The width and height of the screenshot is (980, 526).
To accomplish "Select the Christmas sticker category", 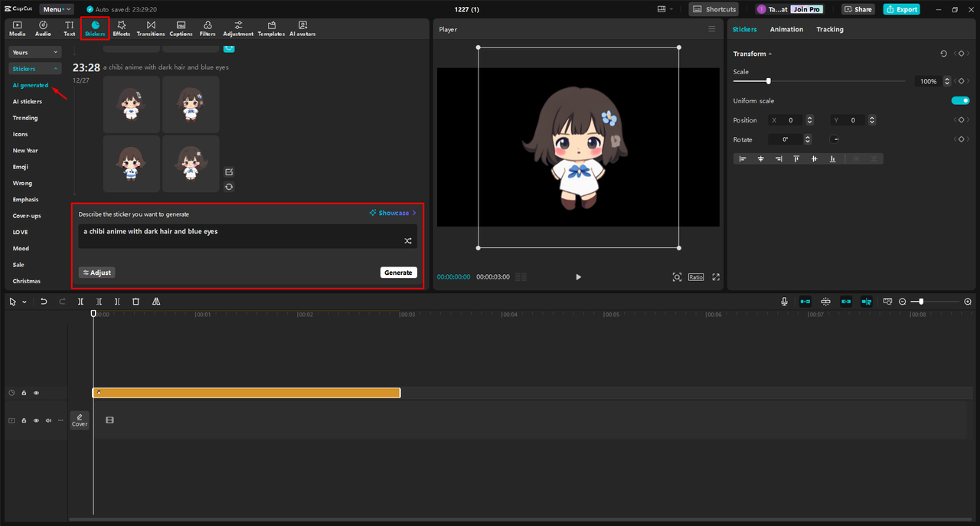I will pyautogui.click(x=27, y=281).
